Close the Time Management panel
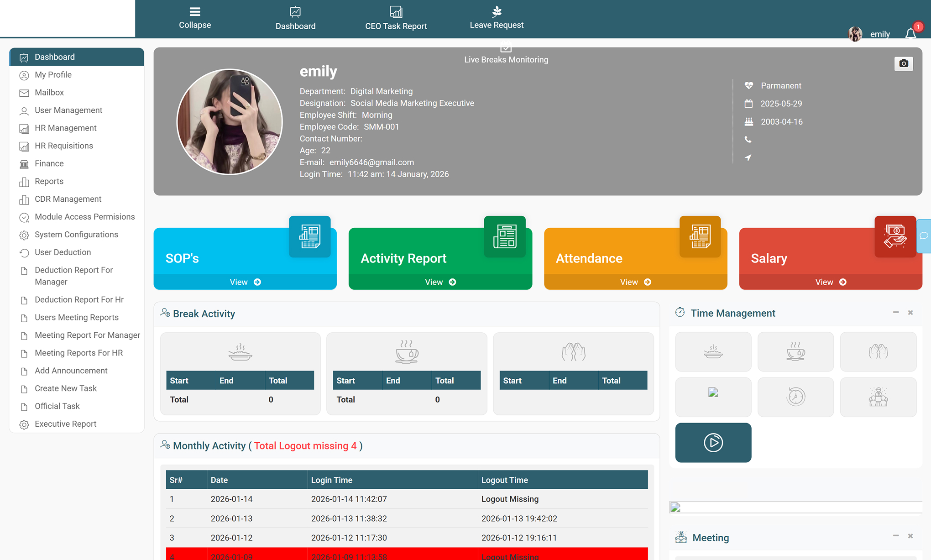 tap(910, 313)
